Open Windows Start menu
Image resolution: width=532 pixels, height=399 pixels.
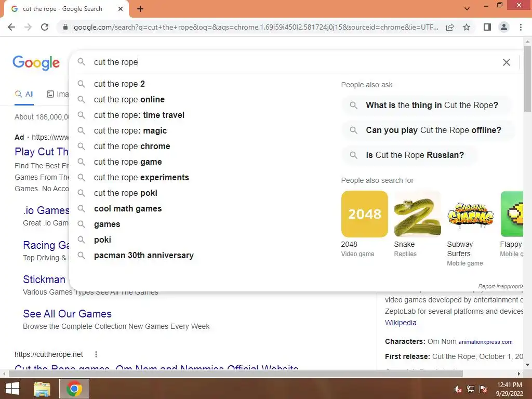click(12, 389)
